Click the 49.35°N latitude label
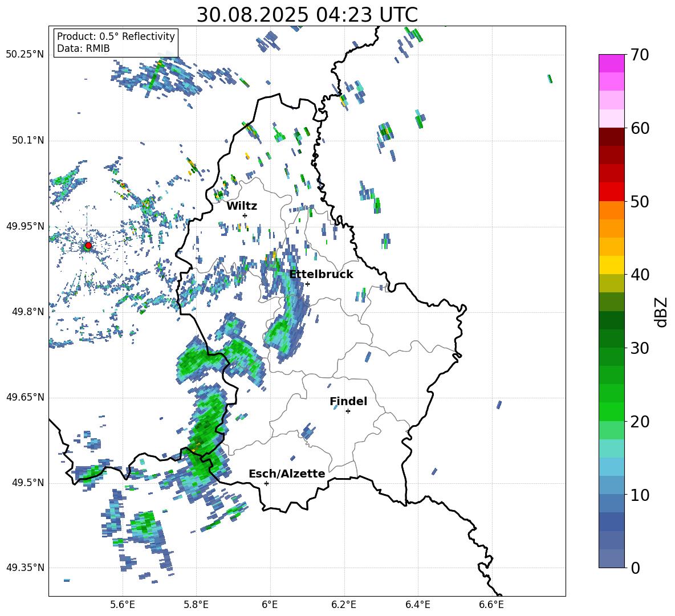 [x=25, y=568]
